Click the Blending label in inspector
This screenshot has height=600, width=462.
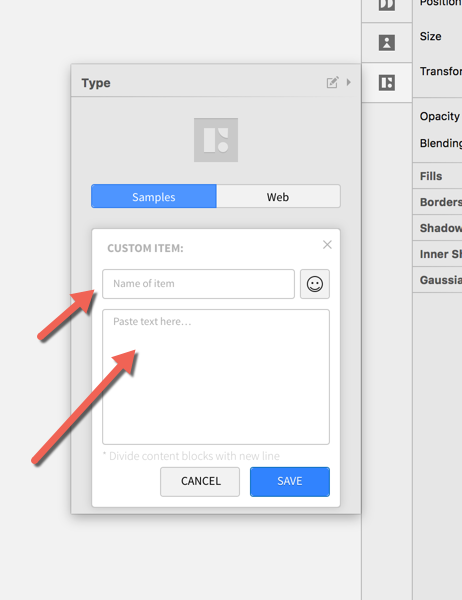click(x=441, y=143)
